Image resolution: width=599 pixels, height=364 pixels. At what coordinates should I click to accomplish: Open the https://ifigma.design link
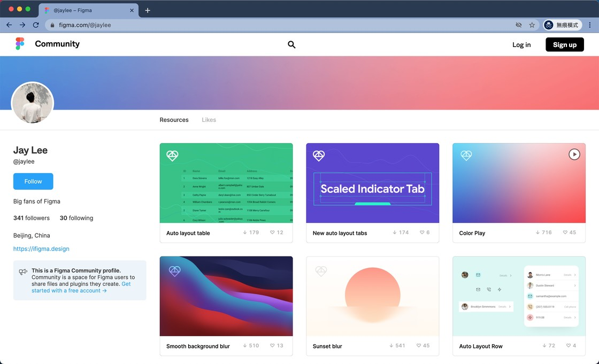tap(41, 249)
